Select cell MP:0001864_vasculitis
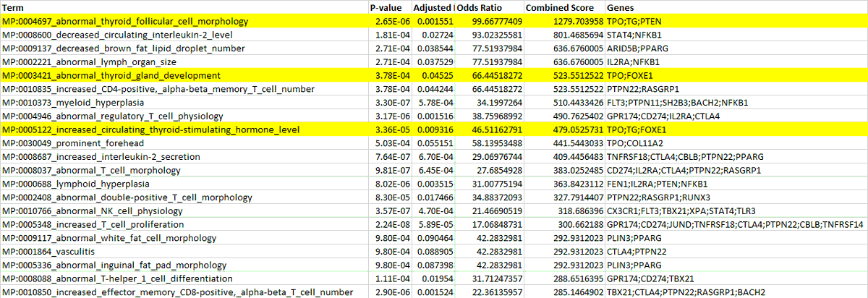The height and width of the screenshot is (298, 868). pyautogui.click(x=183, y=251)
